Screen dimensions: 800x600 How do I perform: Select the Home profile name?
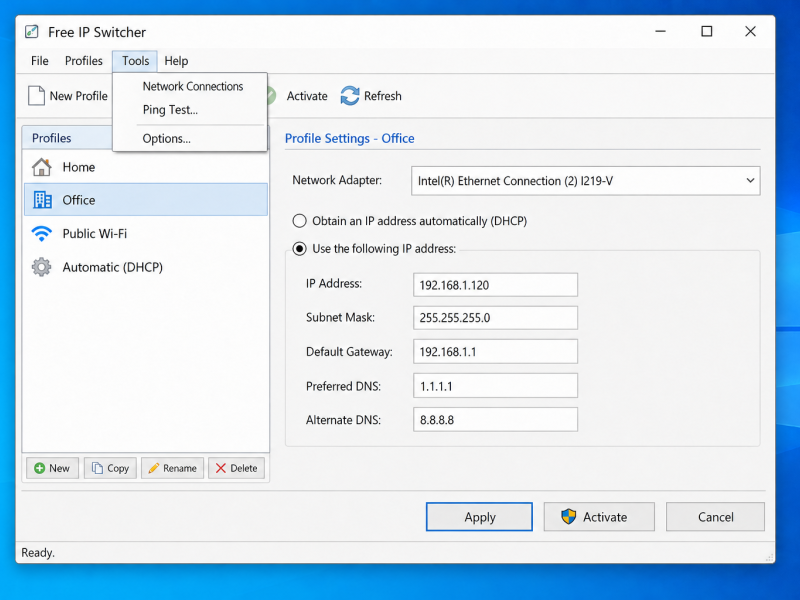pos(79,167)
